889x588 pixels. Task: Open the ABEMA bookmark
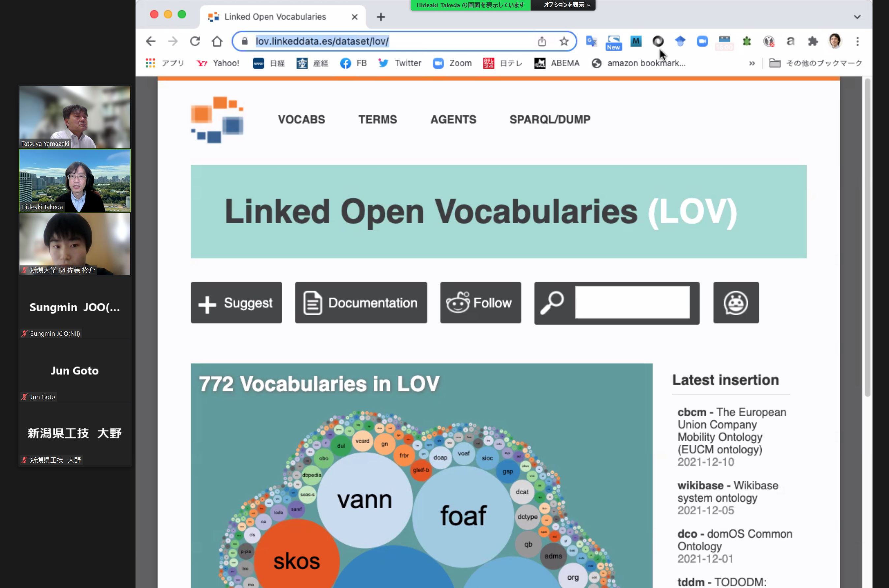(x=557, y=63)
